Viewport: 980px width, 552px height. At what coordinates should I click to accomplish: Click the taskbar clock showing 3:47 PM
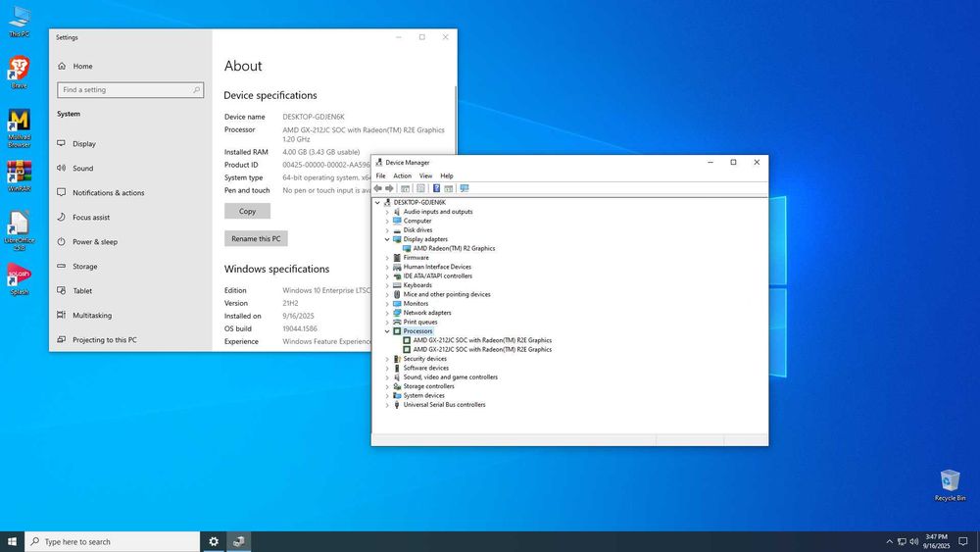(x=936, y=541)
